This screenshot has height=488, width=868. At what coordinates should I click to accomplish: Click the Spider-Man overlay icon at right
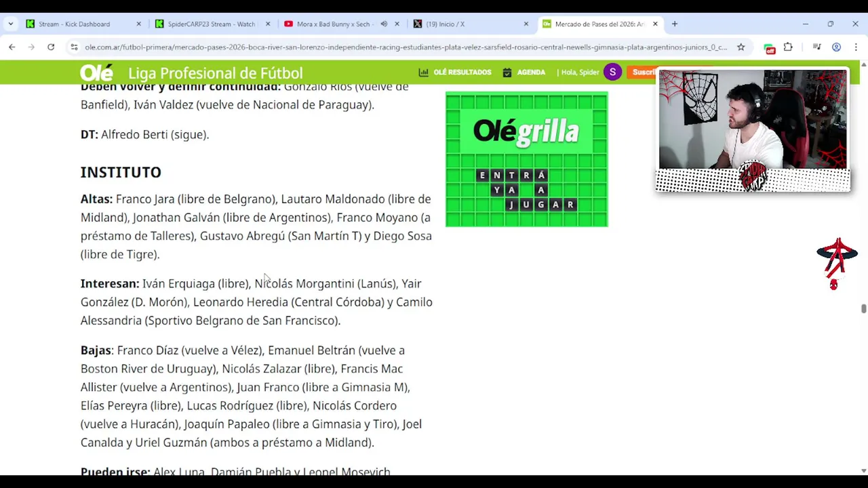tap(837, 263)
